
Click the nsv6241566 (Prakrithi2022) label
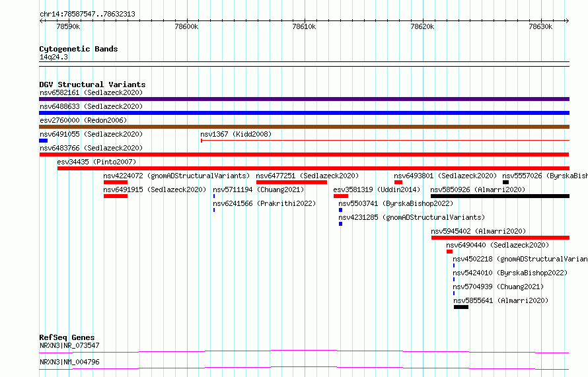(x=264, y=203)
